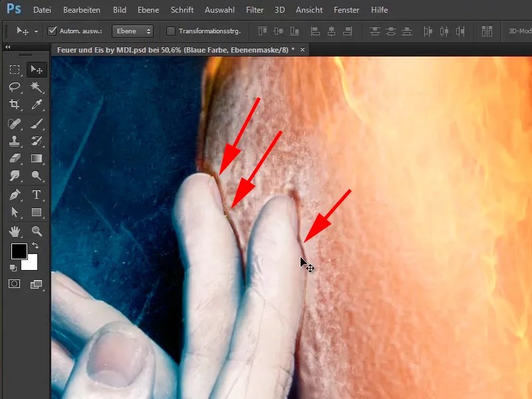Toggle Quick Mask mode
Screen dimensions: 532x399
[14, 284]
